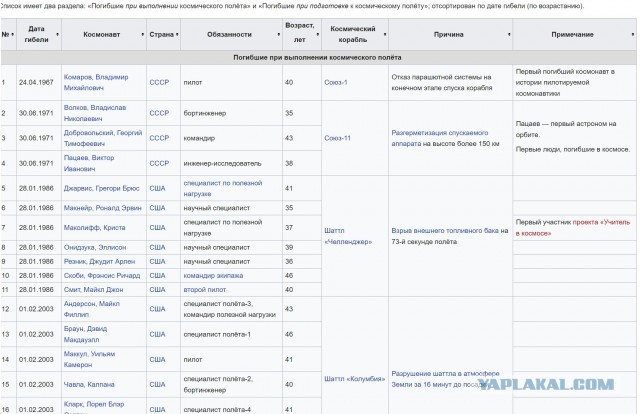Click note Первые люди, погибшие в космосе
Image resolution: width=640 pixels, height=414 pixels.
pyautogui.click(x=573, y=149)
